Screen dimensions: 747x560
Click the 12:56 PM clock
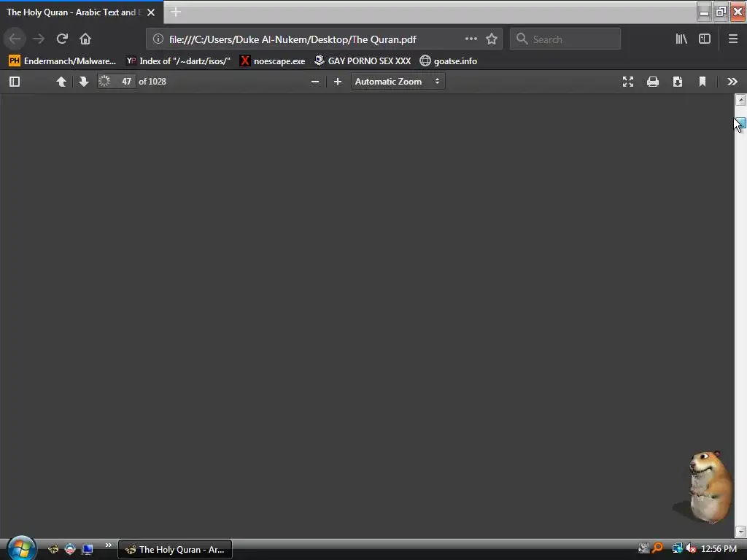click(719, 549)
